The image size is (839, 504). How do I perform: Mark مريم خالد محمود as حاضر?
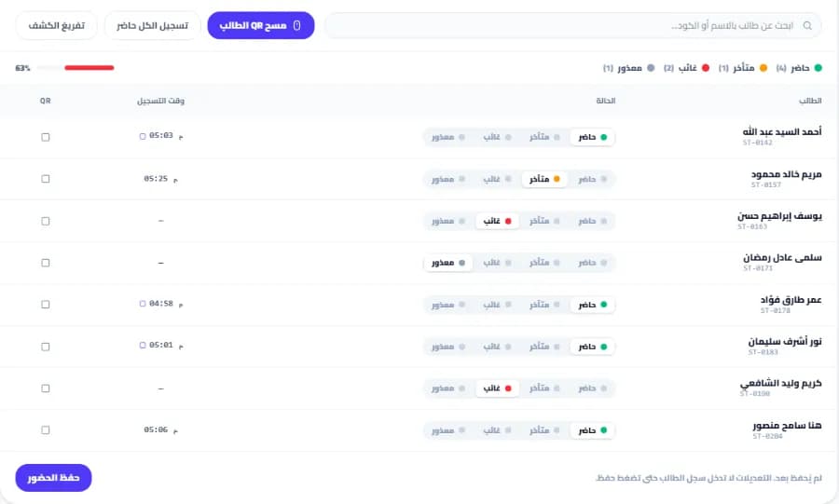pyautogui.click(x=592, y=179)
